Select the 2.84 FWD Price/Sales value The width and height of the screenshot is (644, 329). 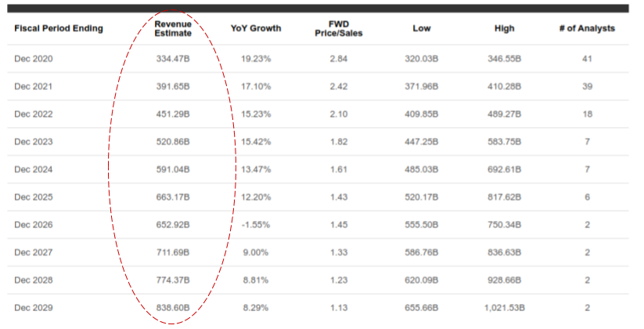(340, 59)
